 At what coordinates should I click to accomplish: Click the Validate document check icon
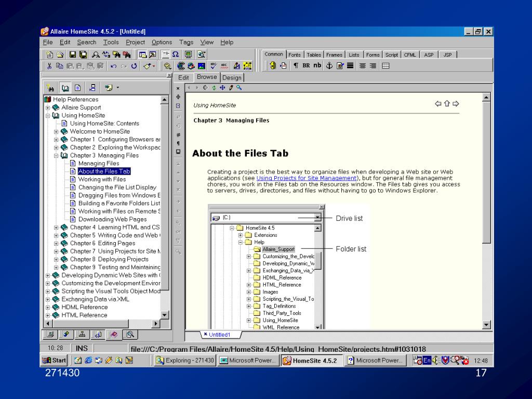point(214,66)
